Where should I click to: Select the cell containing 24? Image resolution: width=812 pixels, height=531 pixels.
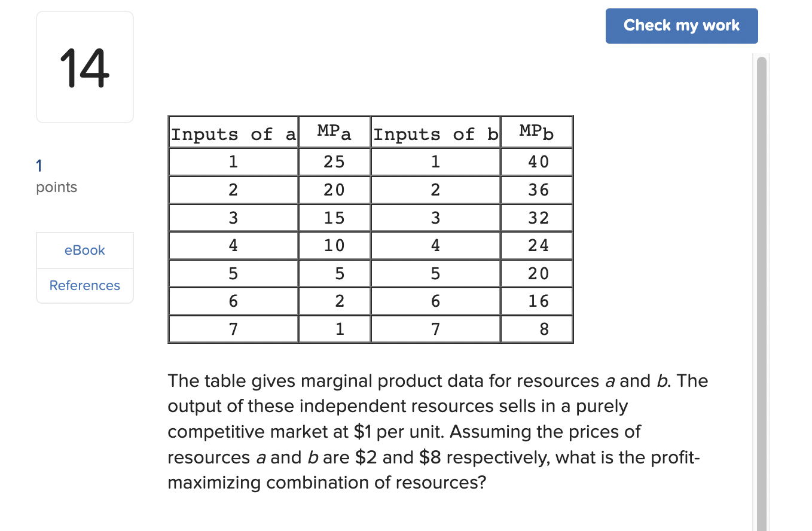[536, 245]
